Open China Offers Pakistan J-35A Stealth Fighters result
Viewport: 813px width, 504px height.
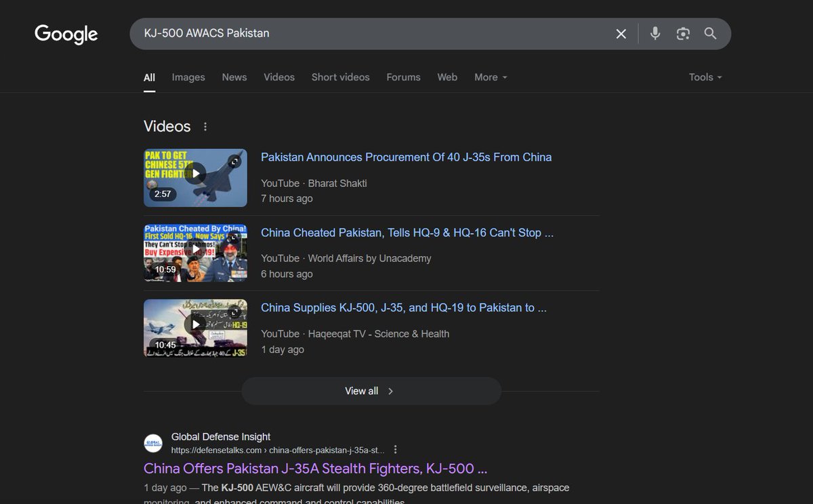coord(316,469)
